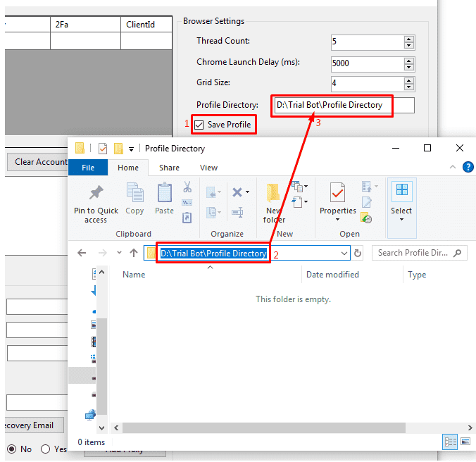The width and height of the screenshot is (476, 462).
Task: Expand the Select dropdown arrow
Action: 401,220
